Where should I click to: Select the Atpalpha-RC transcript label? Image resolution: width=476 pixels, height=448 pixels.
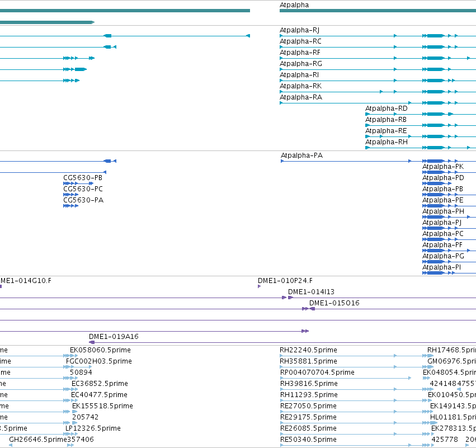300,41
